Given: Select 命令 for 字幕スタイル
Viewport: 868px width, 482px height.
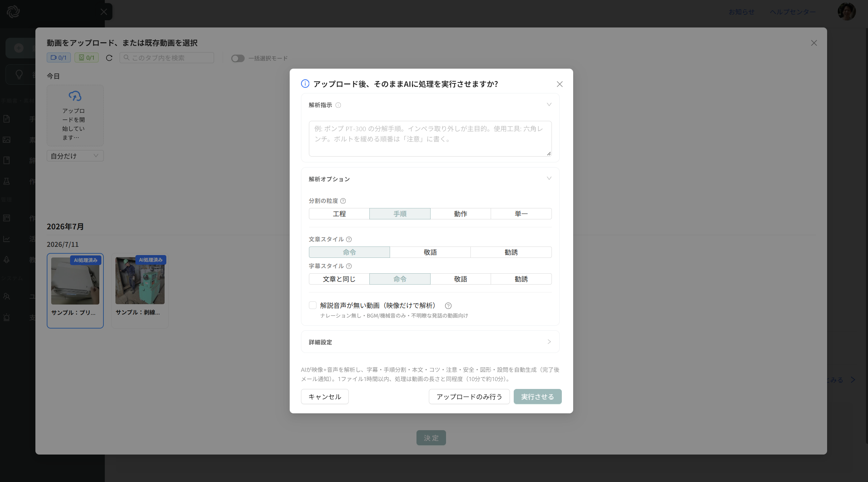Looking at the screenshot, I should click(400, 279).
